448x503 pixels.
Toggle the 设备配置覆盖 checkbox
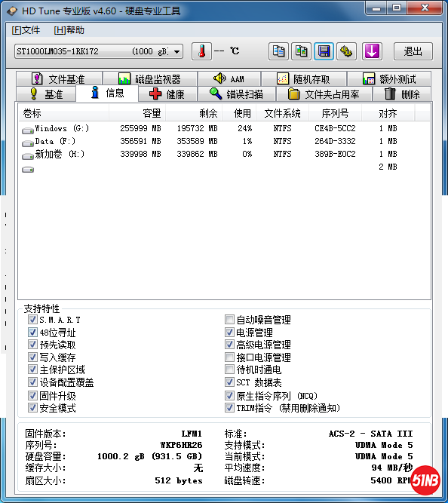point(32,382)
